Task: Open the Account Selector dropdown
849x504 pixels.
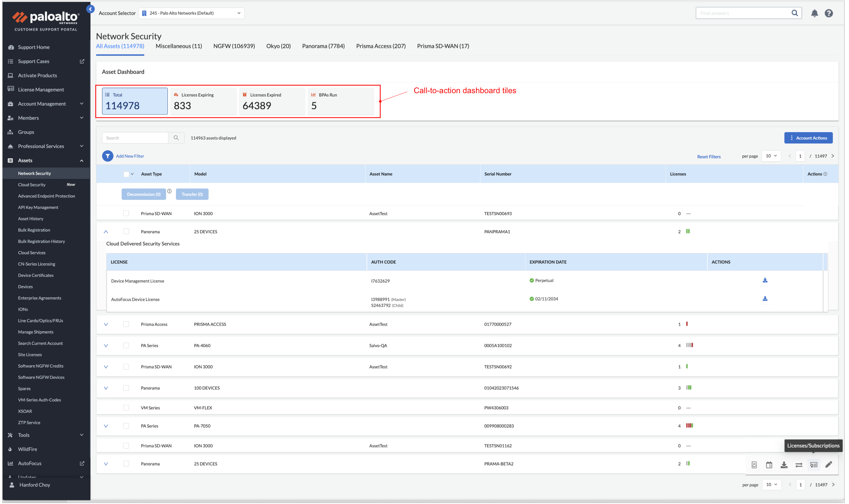Action: tap(191, 13)
